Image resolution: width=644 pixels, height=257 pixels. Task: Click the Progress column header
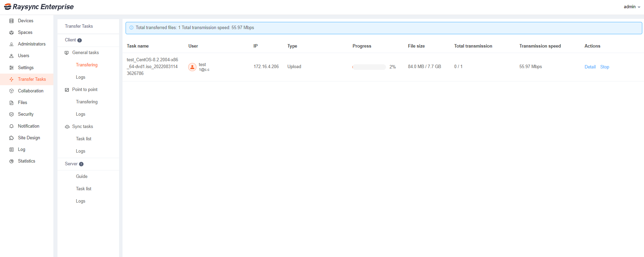coord(362,46)
